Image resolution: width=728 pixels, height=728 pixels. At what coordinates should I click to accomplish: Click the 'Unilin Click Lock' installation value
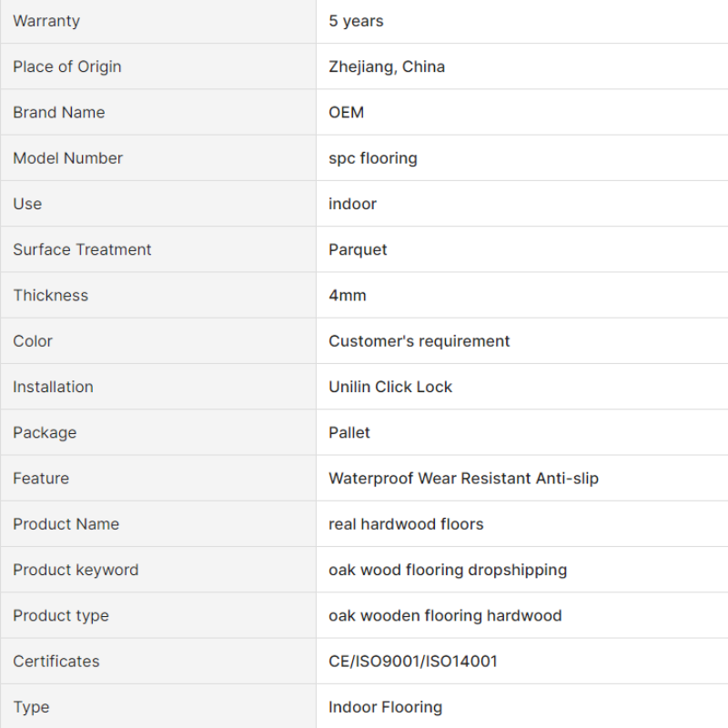[x=390, y=387]
